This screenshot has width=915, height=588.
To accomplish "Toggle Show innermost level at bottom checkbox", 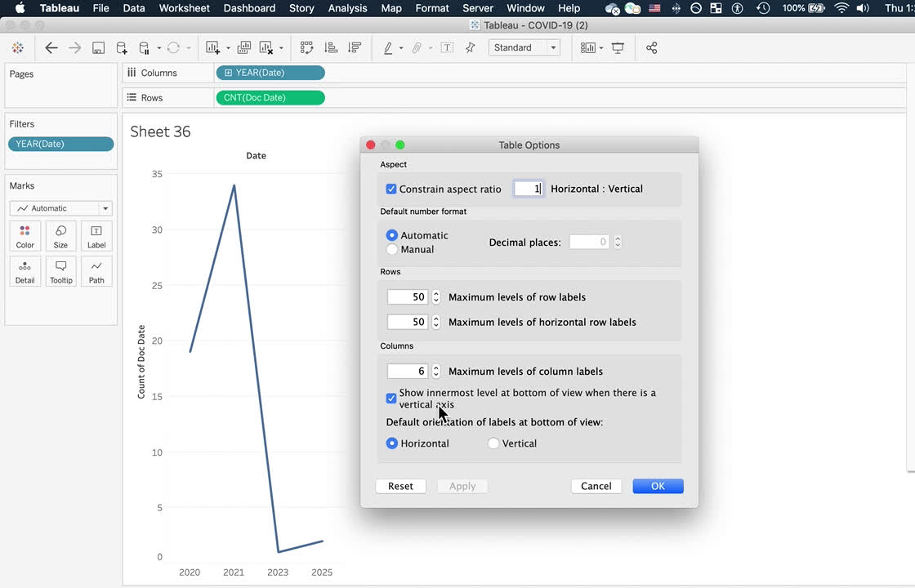I will coord(391,399).
